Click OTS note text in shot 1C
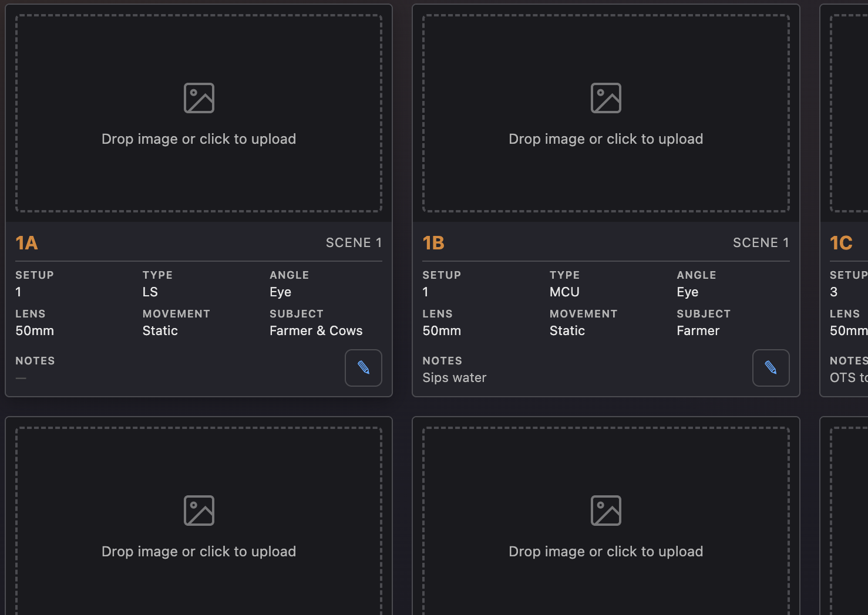The width and height of the screenshot is (868, 615). (849, 378)
